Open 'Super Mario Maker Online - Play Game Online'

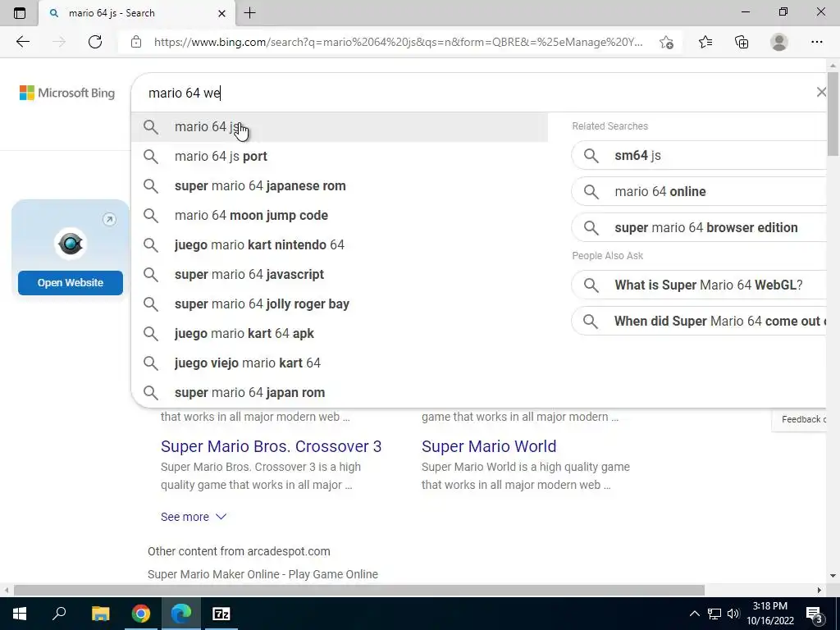262,574
